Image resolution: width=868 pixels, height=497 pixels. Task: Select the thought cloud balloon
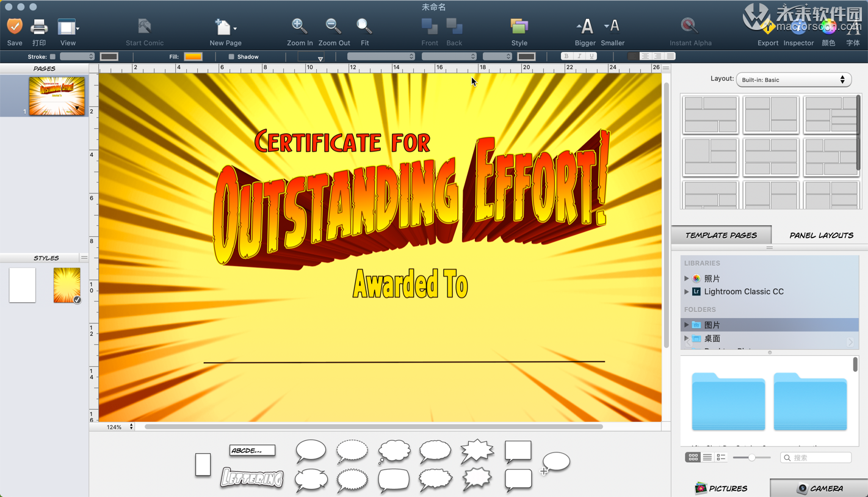point(394,451)
